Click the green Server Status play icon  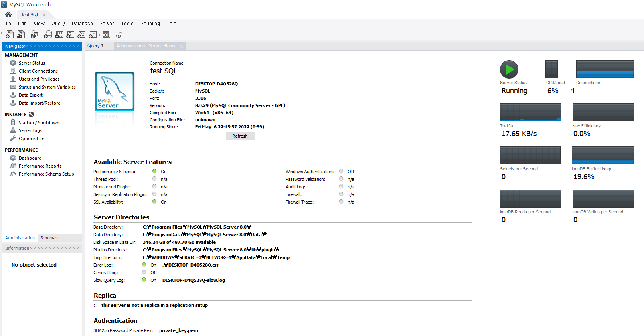point(509,69)
